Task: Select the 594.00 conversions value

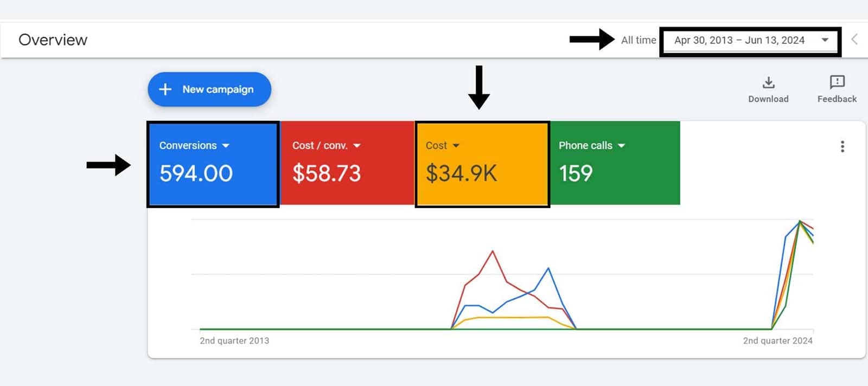Action: [196, 173]
